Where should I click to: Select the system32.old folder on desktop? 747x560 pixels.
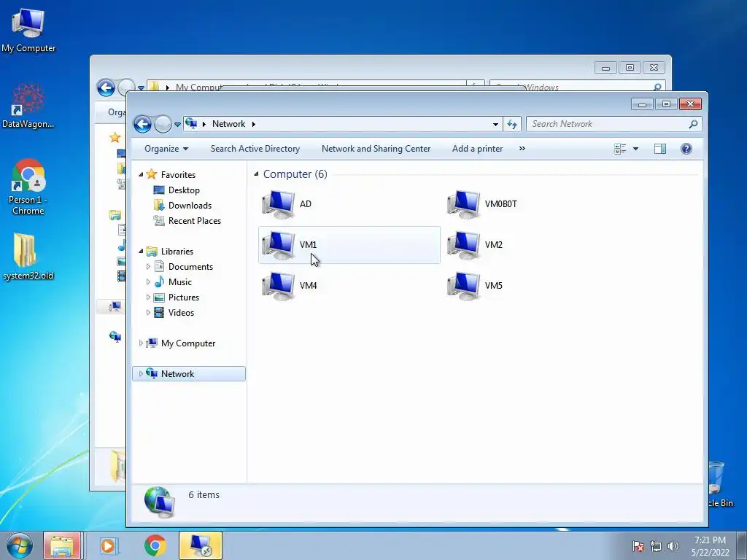pyautogui.click(x=28, y=256)
